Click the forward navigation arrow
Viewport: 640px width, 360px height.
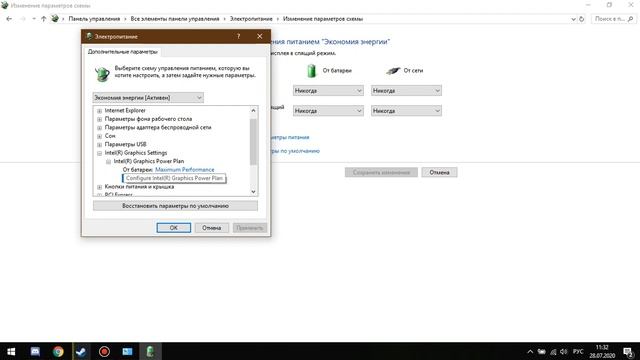pyautogui.click(x=23, y=19)
